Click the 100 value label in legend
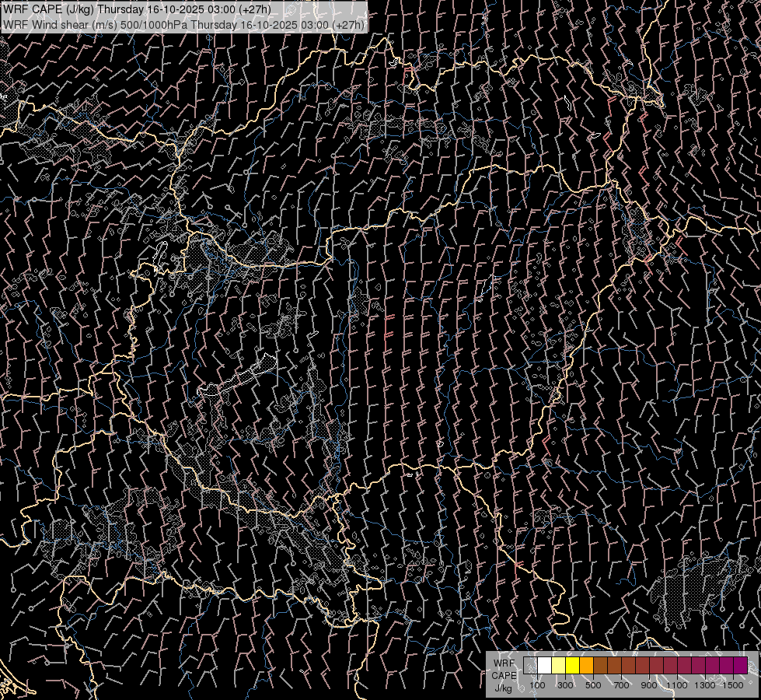This screenshot has width=761, height=700. 537,685
